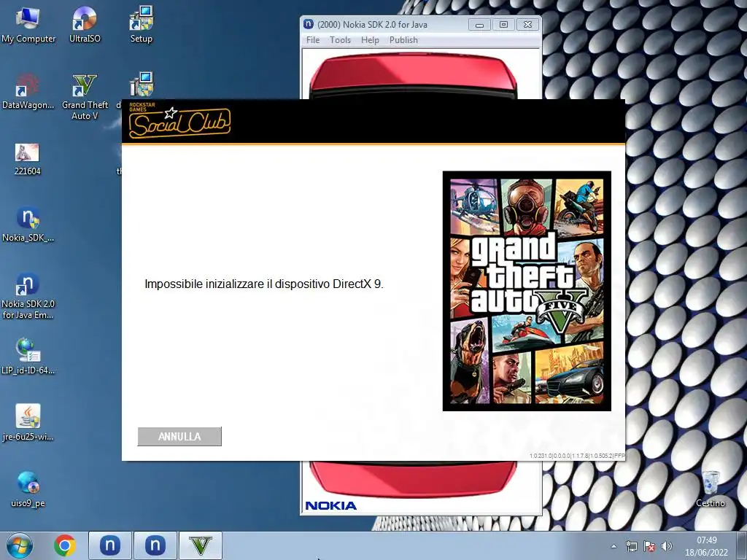Screen dimensions: 747x560
Task: Maximize the Nokia SDK 2.0 window
Action: (503, 24)
